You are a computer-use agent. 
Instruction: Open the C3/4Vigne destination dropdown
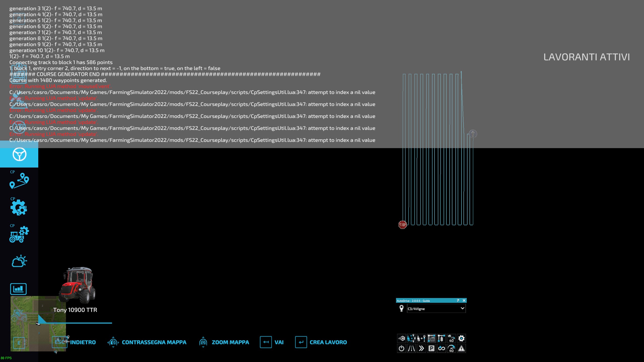coord(436,309)
